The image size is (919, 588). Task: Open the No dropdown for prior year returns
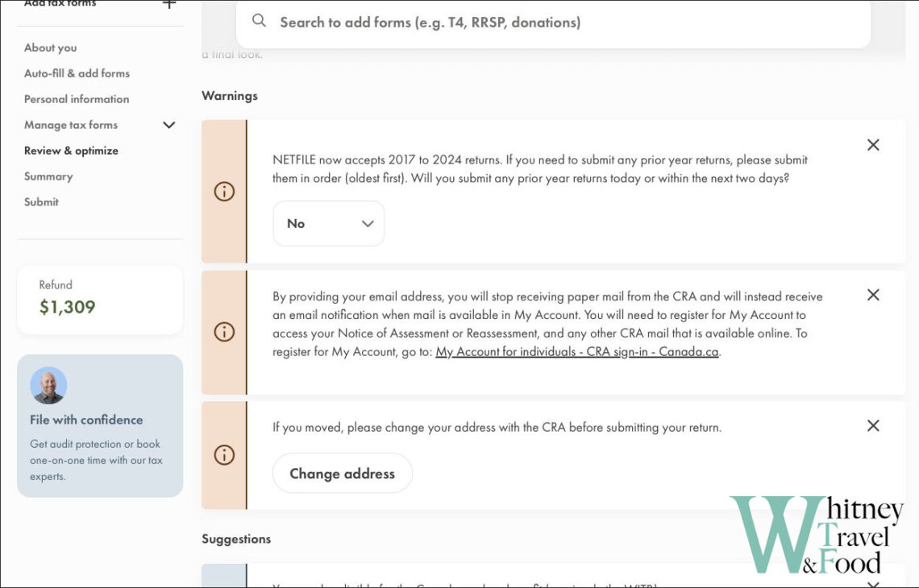[x=329, y=224]
